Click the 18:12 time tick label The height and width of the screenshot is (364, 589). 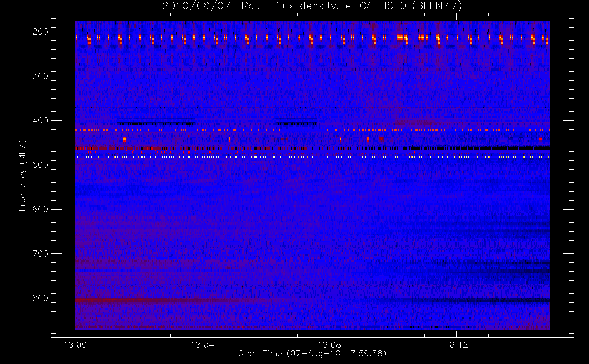[456, 345]
